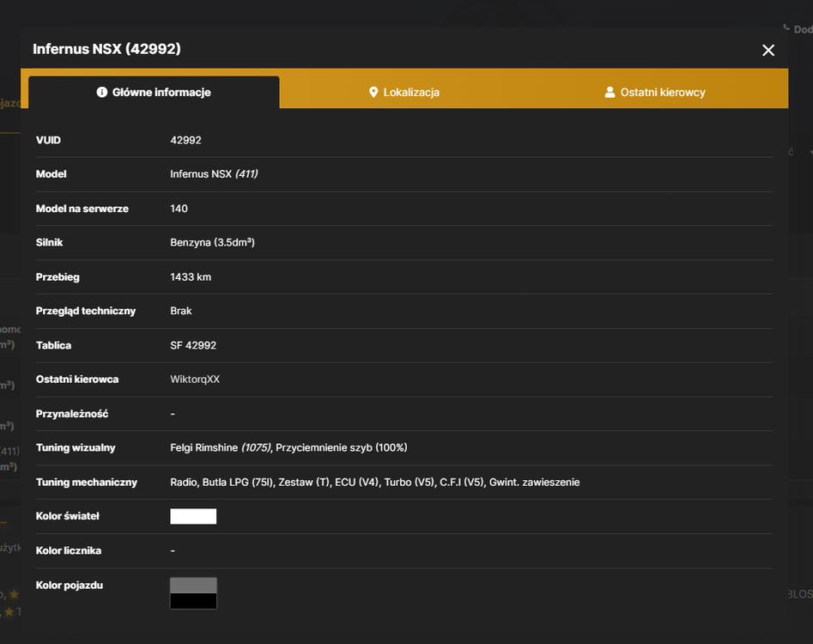813x644 pixels.
Task: Open the Ostatni kierowcy tab
Action: point(655,92)
